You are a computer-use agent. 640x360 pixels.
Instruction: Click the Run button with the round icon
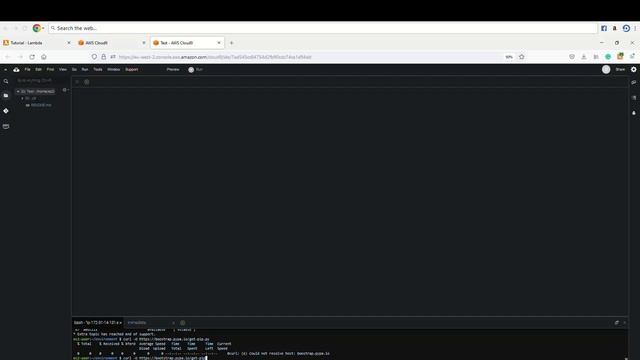tap(196, 69)
